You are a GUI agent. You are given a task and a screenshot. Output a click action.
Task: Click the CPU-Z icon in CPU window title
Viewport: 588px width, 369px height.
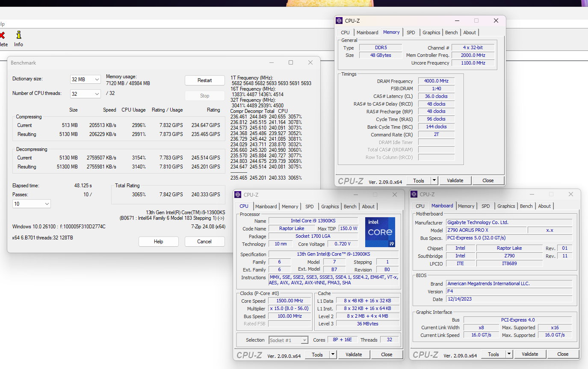pyautogui.click(x=238, y=195)
